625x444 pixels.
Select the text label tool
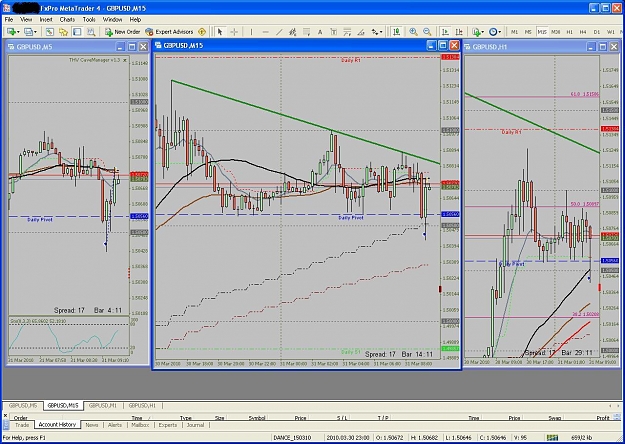334,32
